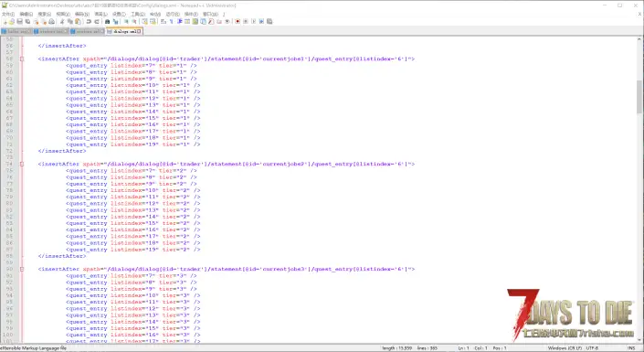The height and width of the screenshot is (352, 644).
Task: Click the Zoom Out toolbar icon
Action: point(134,21)
